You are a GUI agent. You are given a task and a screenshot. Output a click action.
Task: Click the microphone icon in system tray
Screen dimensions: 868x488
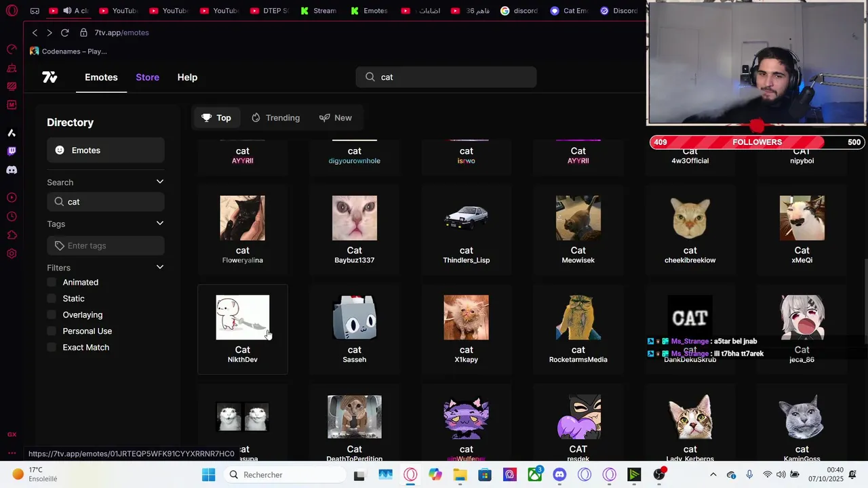tap(749, 474)
